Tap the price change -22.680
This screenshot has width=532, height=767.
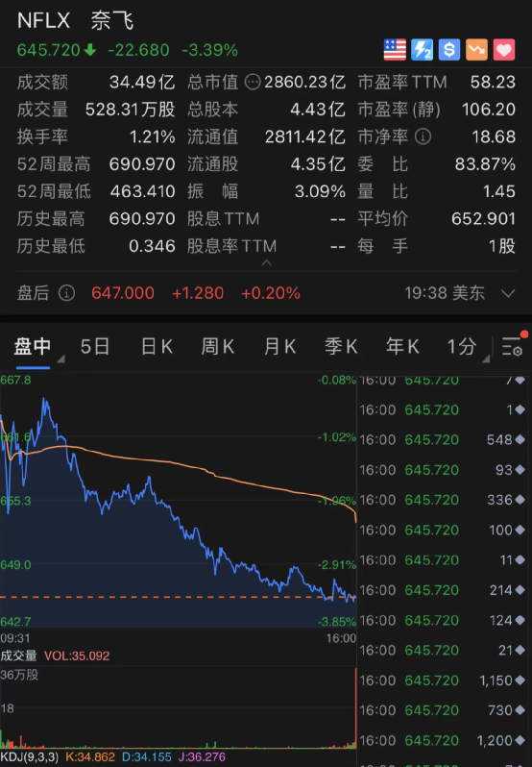tap(138, 50)
